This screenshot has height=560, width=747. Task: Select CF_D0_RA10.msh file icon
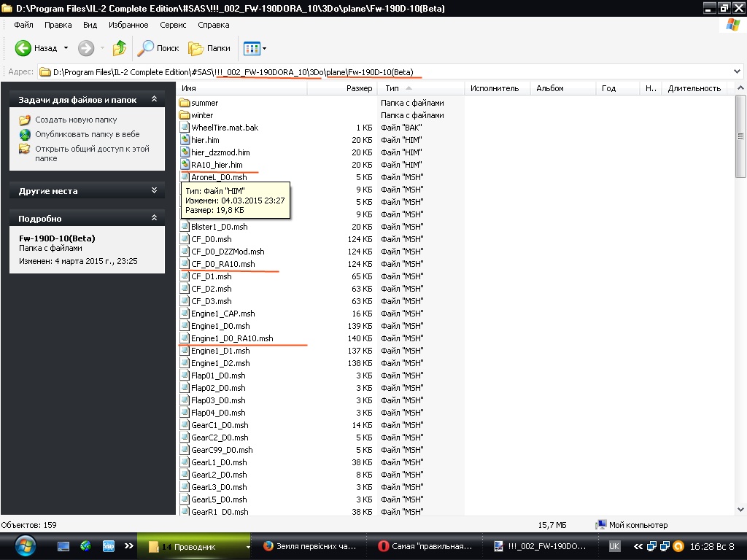tap(185, 264)
